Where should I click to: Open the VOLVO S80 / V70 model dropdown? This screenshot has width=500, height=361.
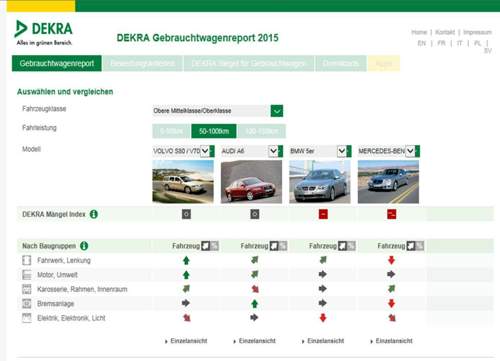[183, 151]
